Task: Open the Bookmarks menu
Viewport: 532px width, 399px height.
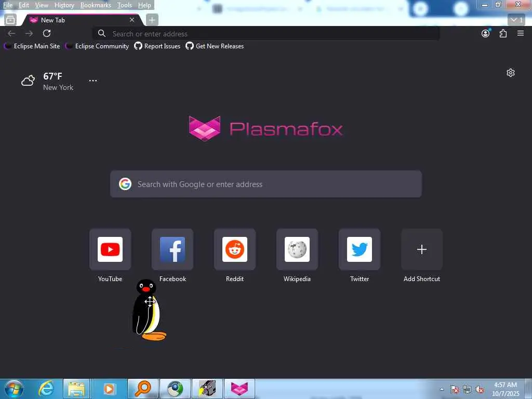Action: point(96,5)
